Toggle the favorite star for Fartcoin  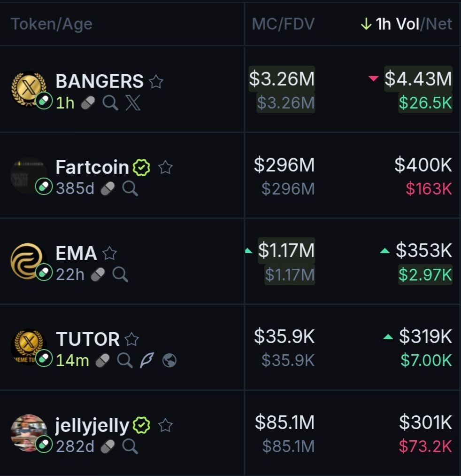pos(165,167)
